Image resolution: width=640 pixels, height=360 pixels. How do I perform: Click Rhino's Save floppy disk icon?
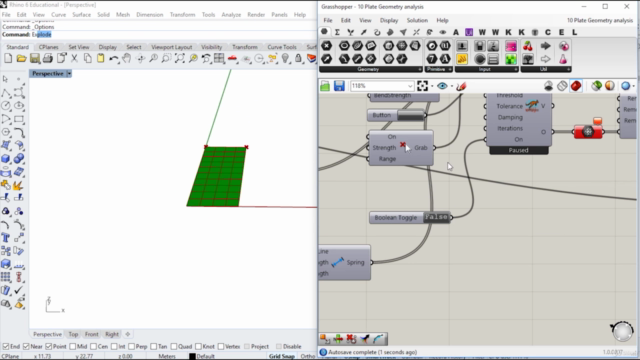[x=35, y=59]
